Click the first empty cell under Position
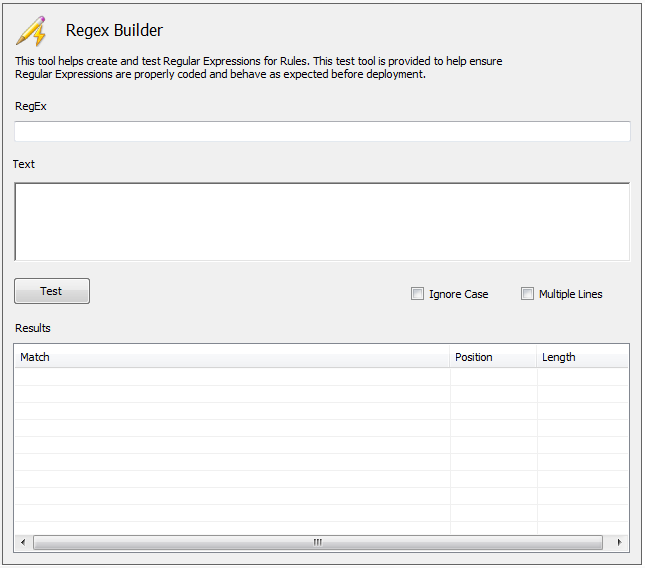The image size is (645, 568). point(493,377)
